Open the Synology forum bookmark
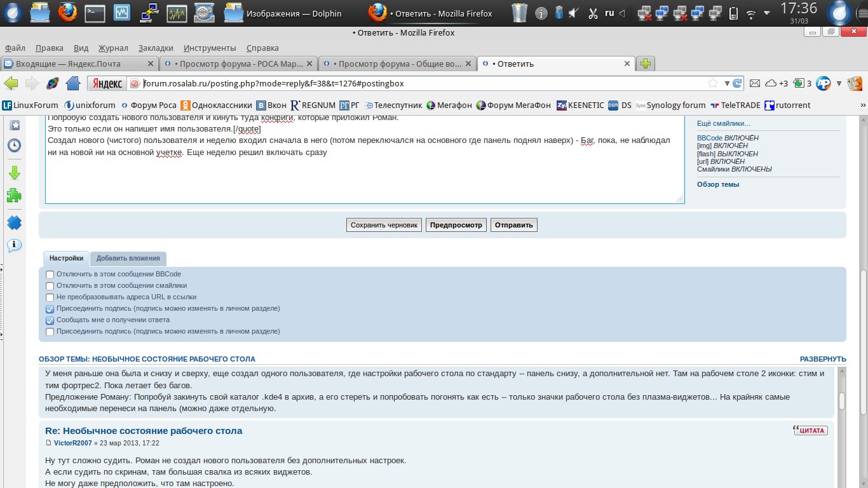Image resolution: width=868 pixels, height=488 pixels. [670, 105]
